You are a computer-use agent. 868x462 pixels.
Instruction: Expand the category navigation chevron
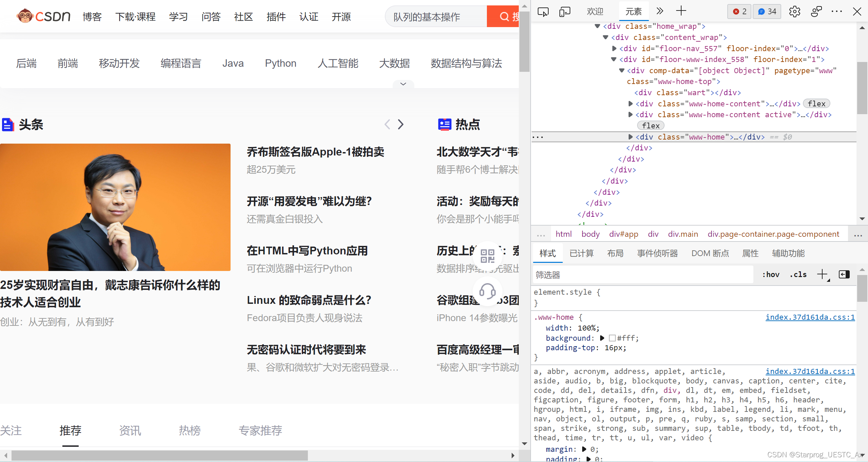tap(403, 84)
